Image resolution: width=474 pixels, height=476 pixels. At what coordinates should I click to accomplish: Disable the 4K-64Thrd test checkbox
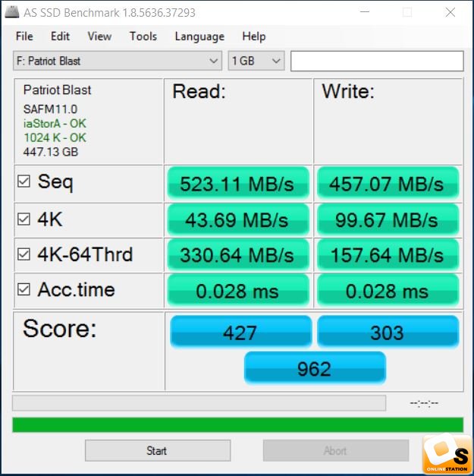point(24,254)
